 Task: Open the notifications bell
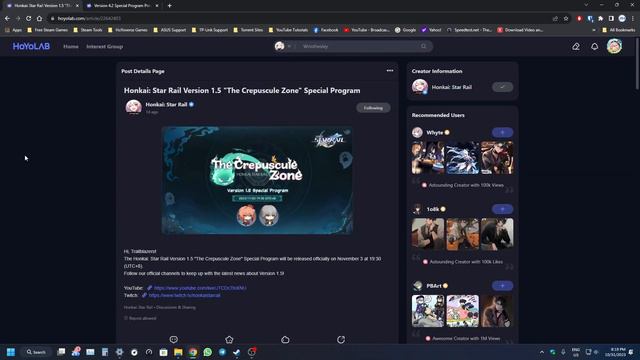[x=595, y=47]
